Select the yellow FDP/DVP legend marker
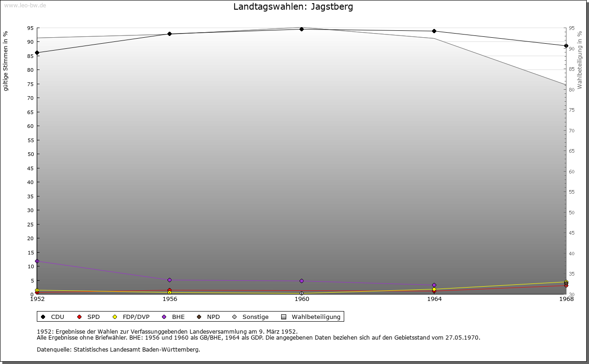This screenshot has width=589, height=364. point(114,317)
